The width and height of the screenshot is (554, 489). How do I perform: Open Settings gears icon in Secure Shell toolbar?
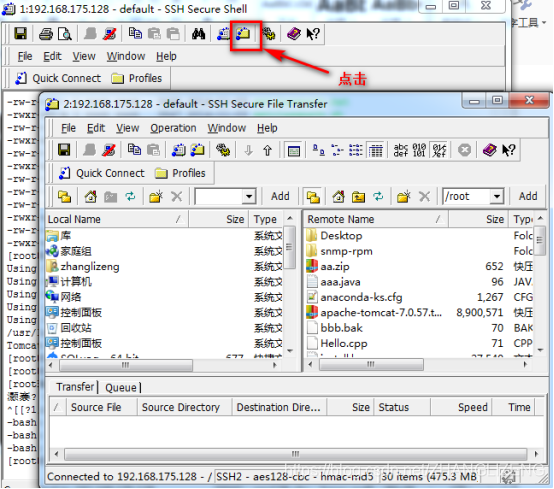click(269, 34)
